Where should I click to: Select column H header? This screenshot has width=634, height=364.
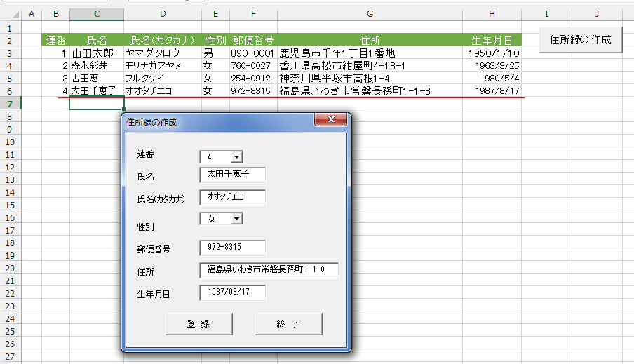coord(492,14)
